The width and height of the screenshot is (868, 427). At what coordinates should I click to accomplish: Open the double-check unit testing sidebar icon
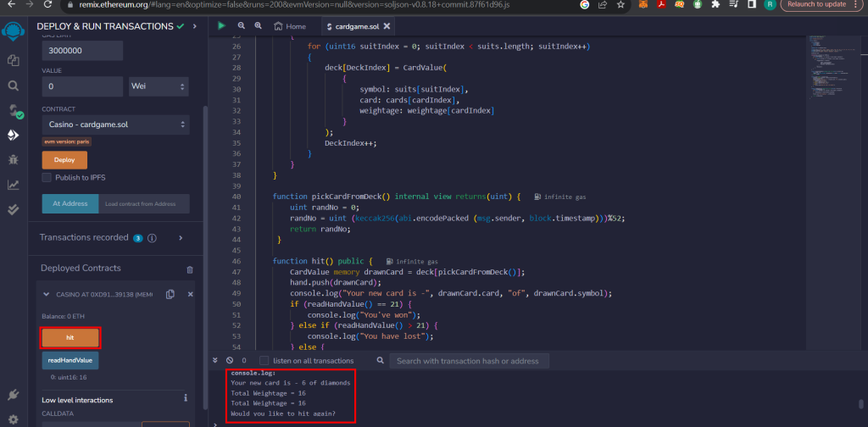14,209
